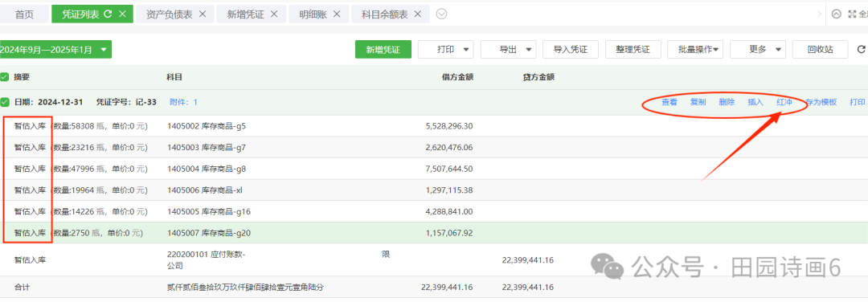The height and width of the screenshot is (302, 868).
Task: Click the green 新增凭证 button
Action: tap(383, 49)
